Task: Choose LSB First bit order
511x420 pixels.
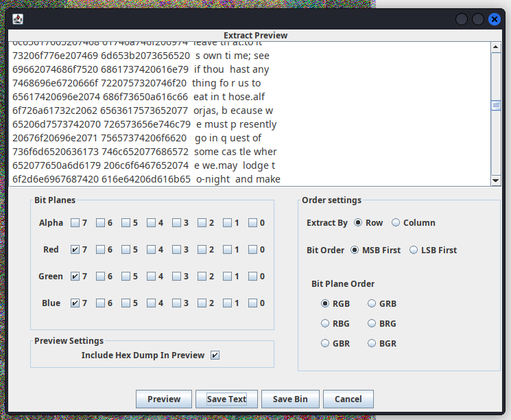Action: [414, 250]
